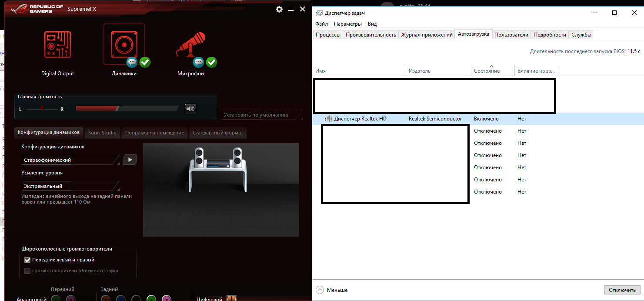Click the green checkmark badge under Микрофон

click(211, 63)
